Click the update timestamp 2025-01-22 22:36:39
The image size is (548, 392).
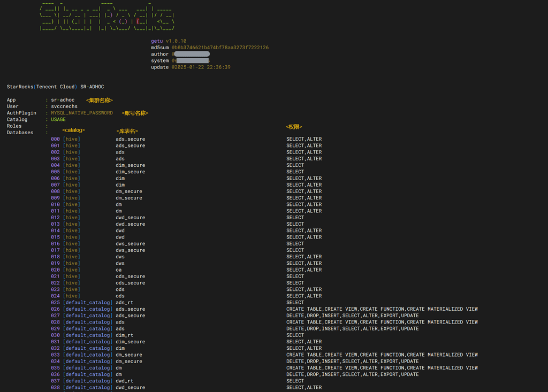(201, 67)
